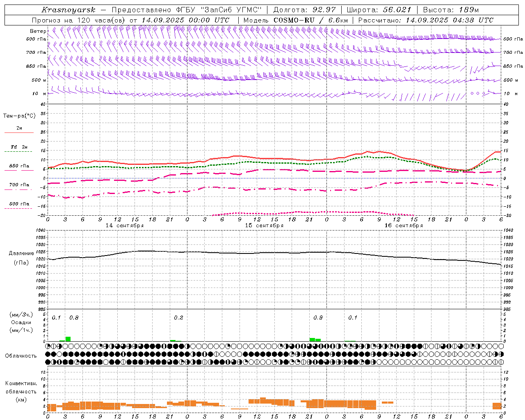Click the "Тем-ра(°C)" temperature label

tap(19, 116)
